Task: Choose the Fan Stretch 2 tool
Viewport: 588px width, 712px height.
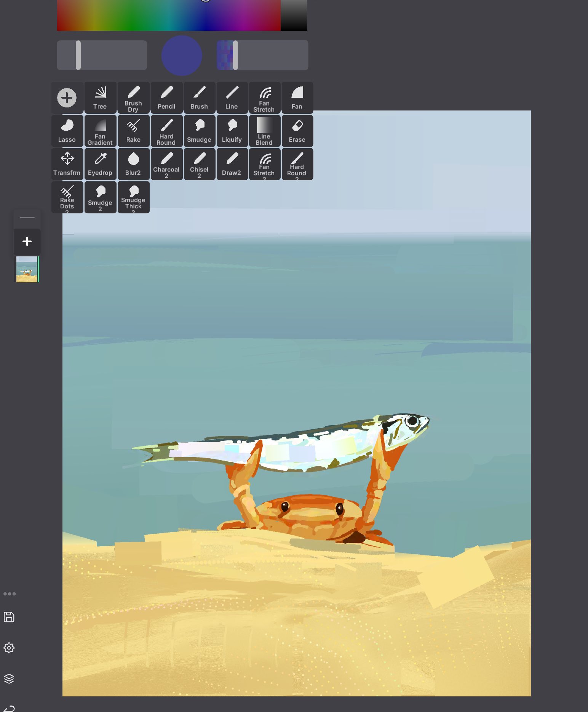Action: pyautogui.click(x=264, y=164)
